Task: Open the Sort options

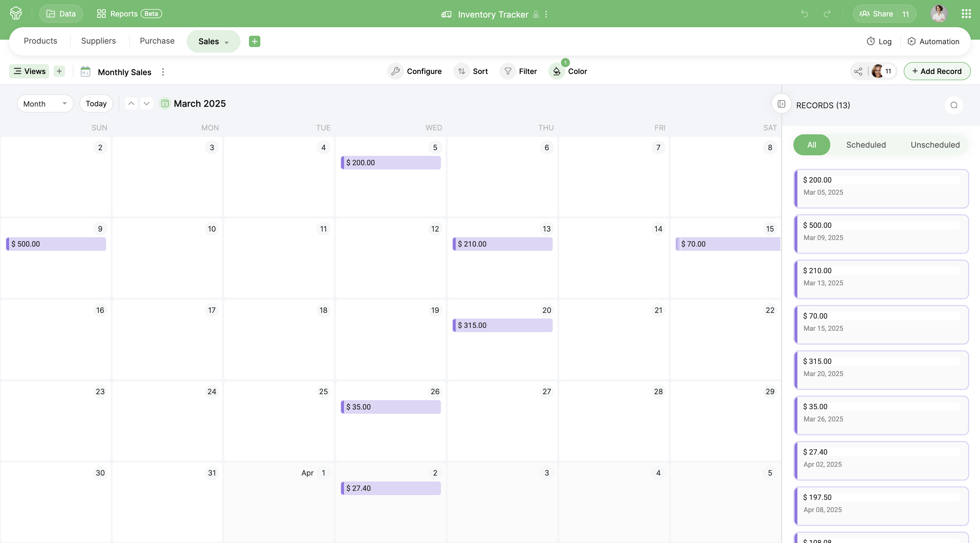Action: coord(472,71)
